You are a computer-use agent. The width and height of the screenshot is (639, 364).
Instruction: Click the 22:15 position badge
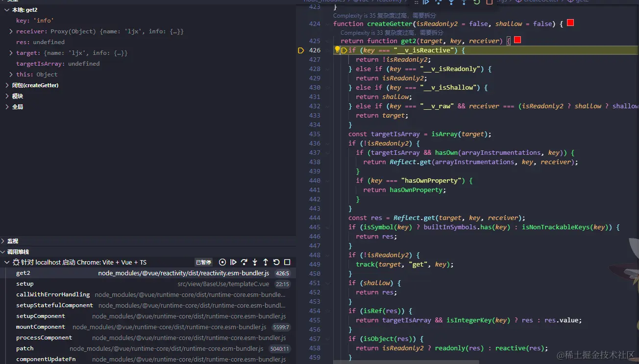282,284
